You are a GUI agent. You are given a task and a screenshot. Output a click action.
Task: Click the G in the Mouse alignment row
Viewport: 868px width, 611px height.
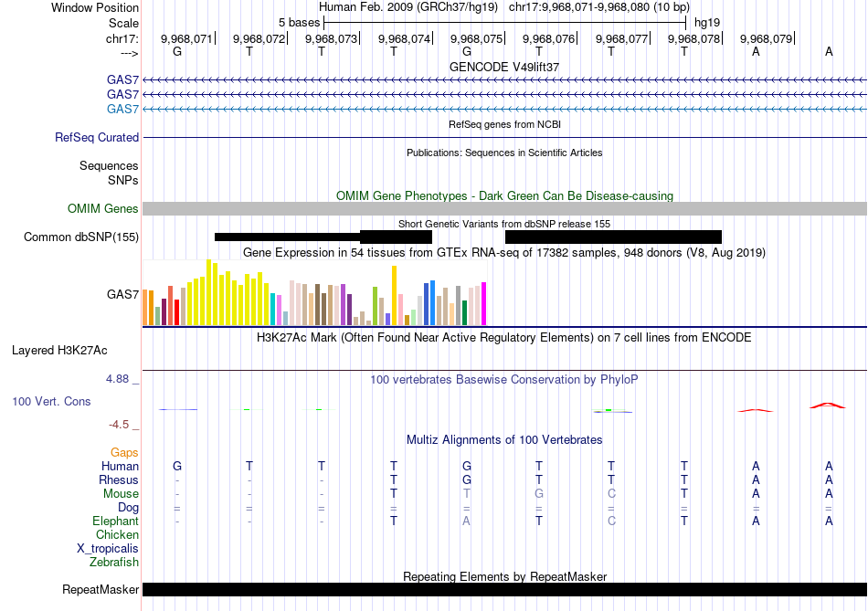539,494
